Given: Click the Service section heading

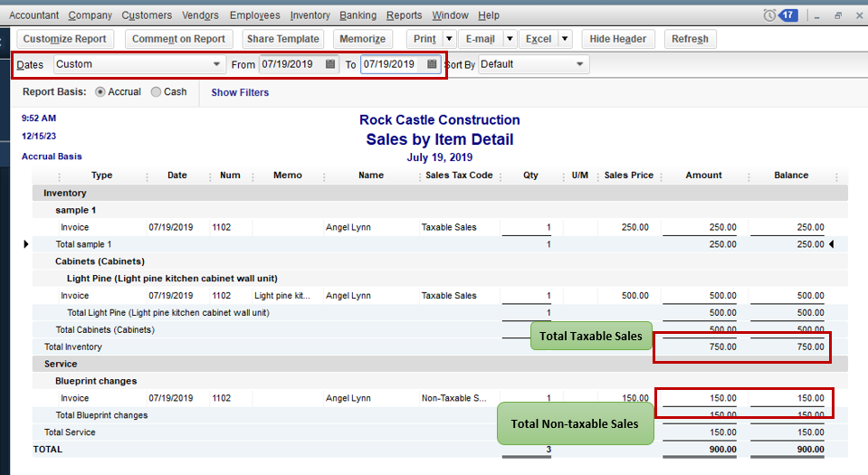Looking at the screenshot, I should pos(61,364).
